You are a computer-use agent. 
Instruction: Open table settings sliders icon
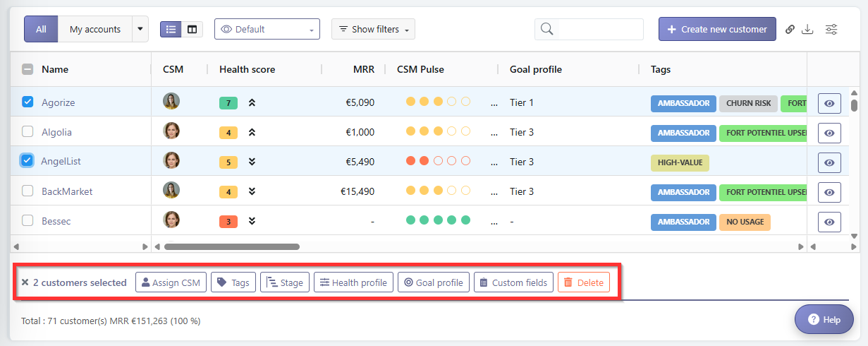(831, 29)
